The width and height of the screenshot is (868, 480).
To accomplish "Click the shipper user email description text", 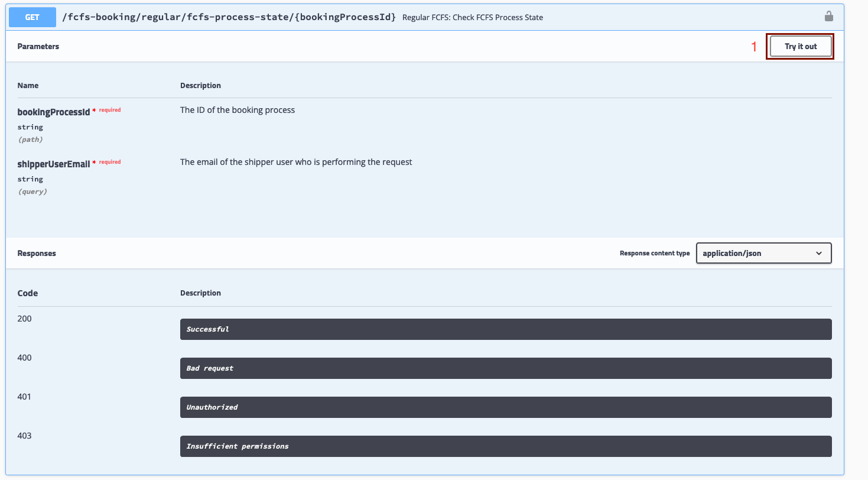I will (x=296, y=162).
